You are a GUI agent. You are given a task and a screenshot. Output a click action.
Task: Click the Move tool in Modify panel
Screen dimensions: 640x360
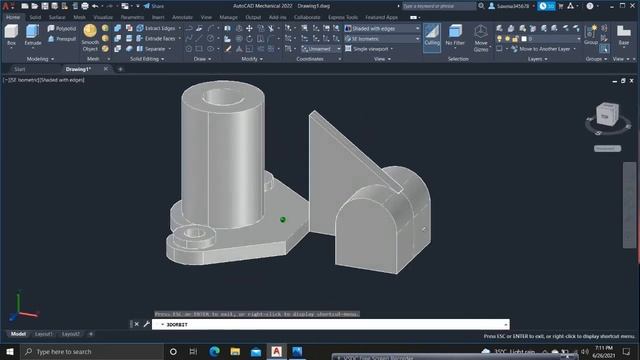[249, 28]
